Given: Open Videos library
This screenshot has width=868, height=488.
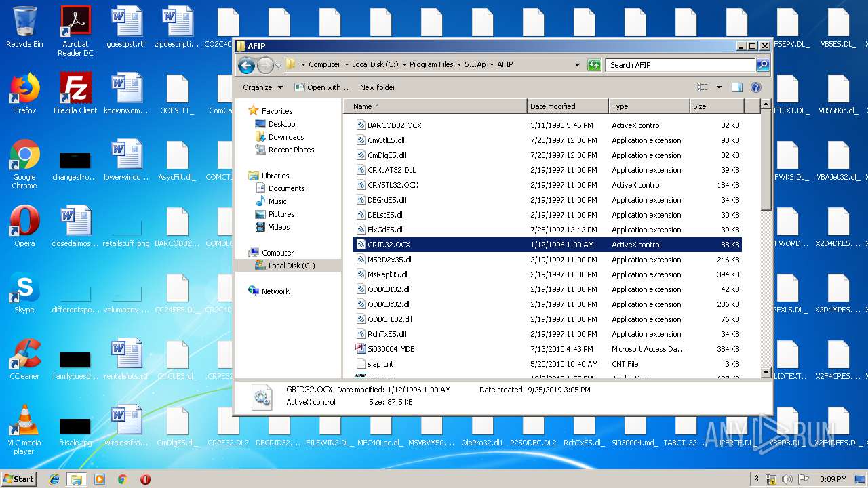Looking at the screenshot, I should click(279, 227).
